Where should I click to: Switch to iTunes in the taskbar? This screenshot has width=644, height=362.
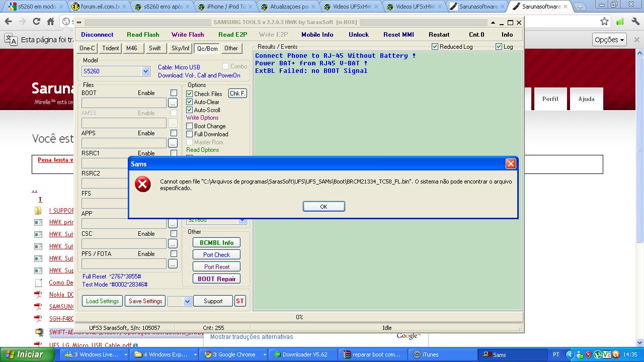click(x=442, y=354)
